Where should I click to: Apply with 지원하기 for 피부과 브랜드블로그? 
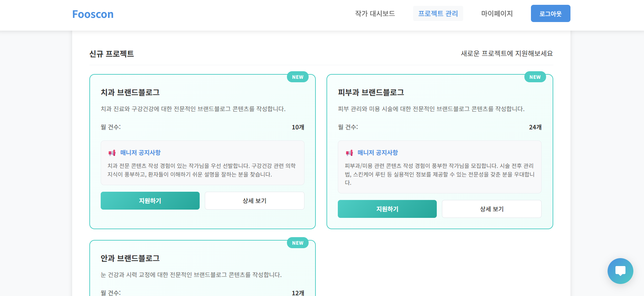click(x=387, y=209)
